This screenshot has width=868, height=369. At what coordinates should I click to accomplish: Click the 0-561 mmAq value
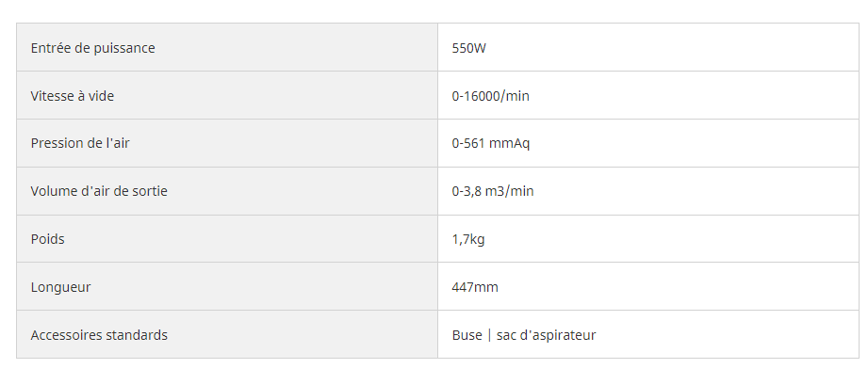coord(491,143)
